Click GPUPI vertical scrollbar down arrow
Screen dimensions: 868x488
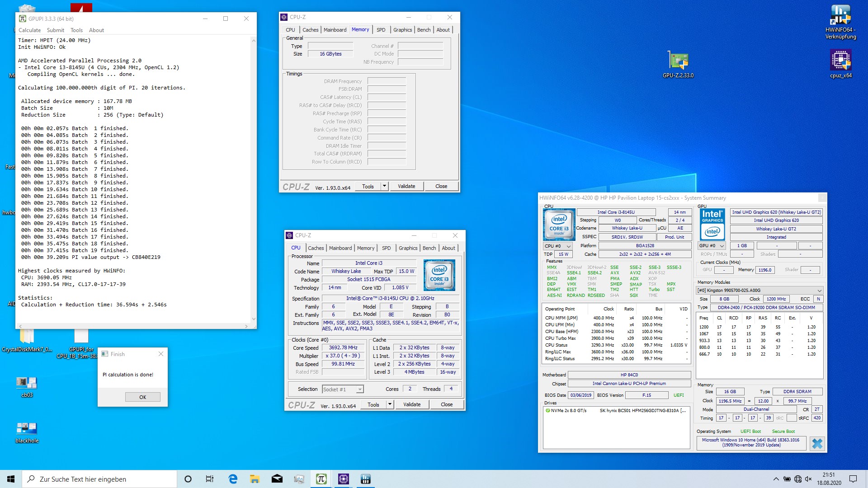point(253,319)
